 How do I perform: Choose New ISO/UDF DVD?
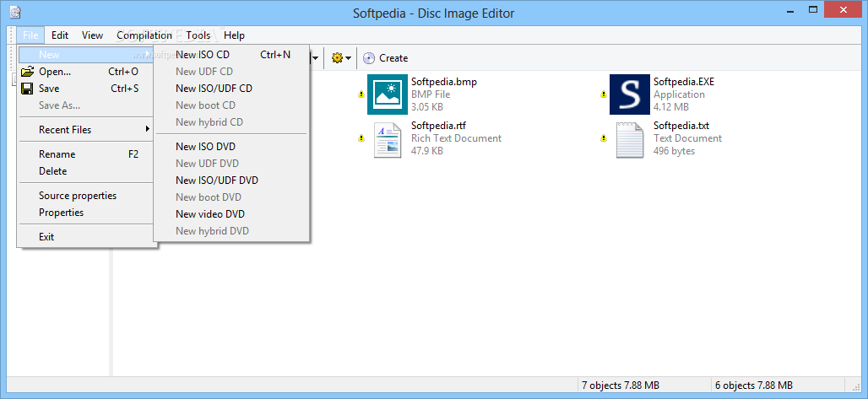pyautogui.click(x=231, y=181)
